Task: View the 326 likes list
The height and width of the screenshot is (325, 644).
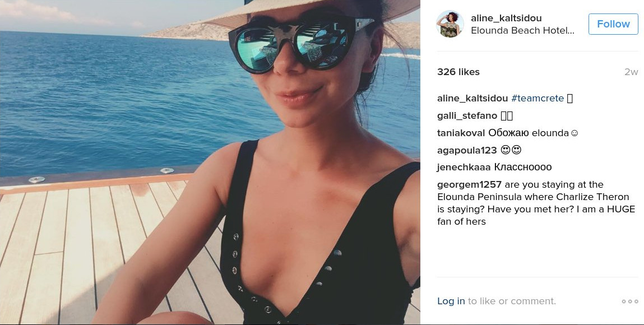Action: click(x=458, y=72)
